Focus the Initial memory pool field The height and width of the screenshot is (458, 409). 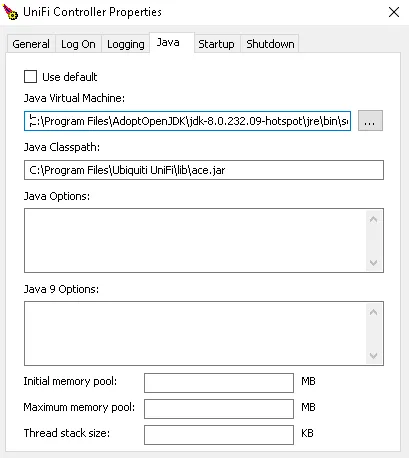click(219, 383)
